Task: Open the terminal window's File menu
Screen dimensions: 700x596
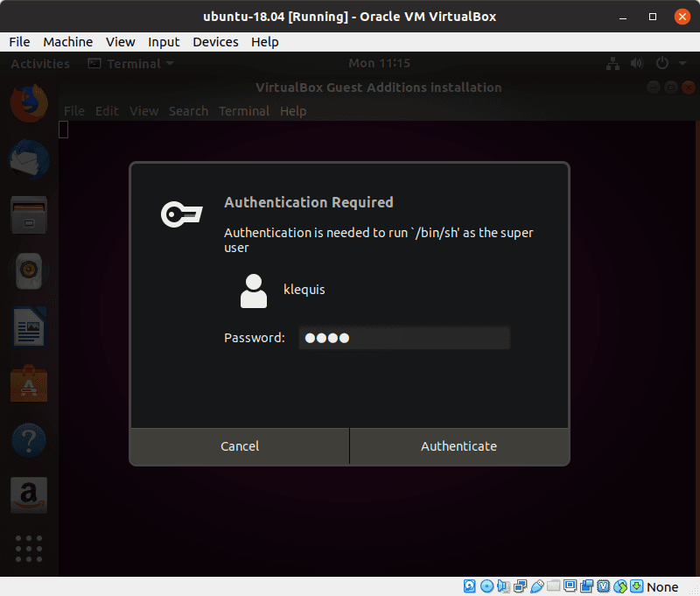Action: (x=74, y=111)
